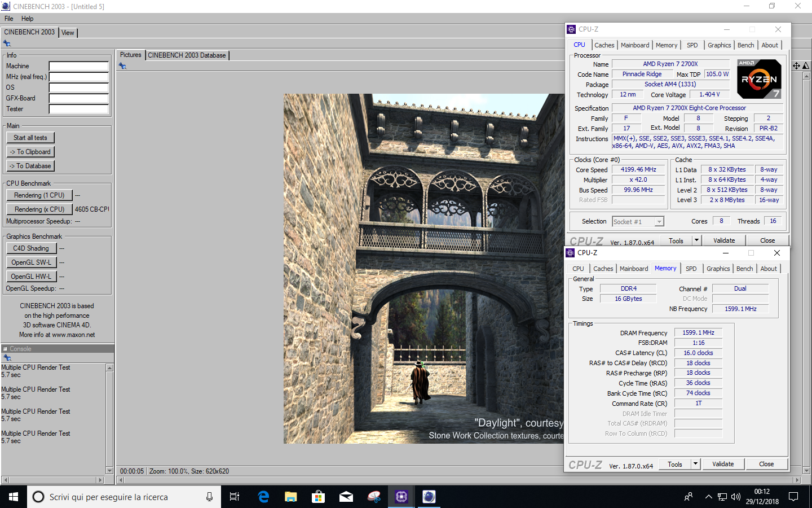
Task: Click the MHz (real freq.) input field
Action: click(79, 77)
